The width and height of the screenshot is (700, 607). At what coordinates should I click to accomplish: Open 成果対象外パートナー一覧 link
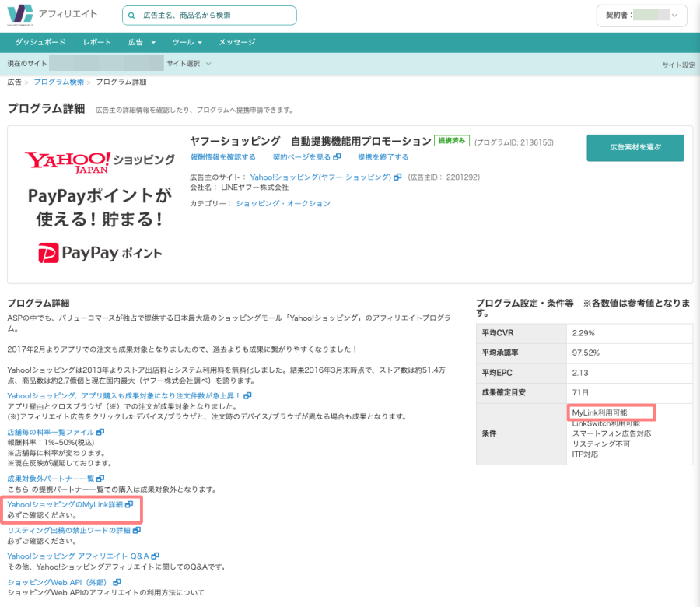point(51,479)
